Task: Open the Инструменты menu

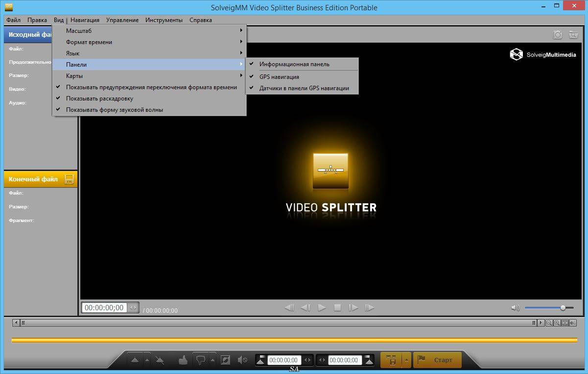Action: click(x=164, y=20)
